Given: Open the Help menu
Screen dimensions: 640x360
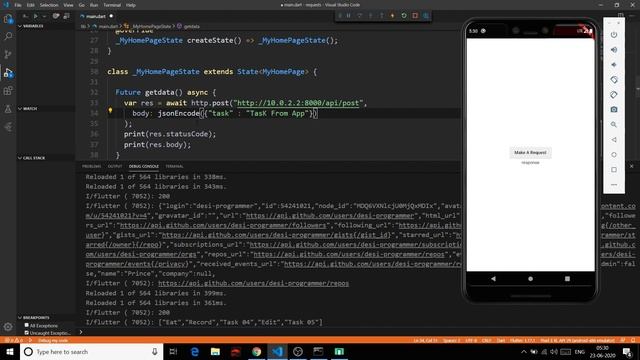Looking at the screenshot, I should [x=131, y=5].
